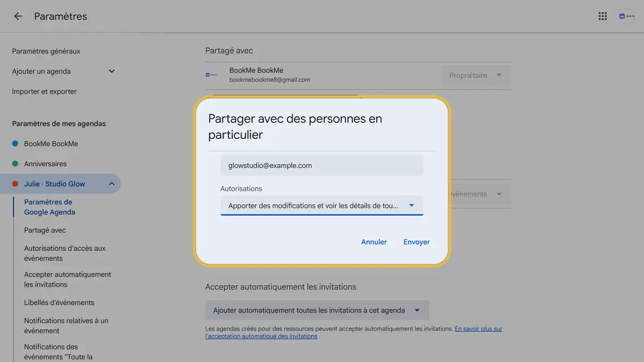Open Paramètres généraux in the sidebar

tap(46, 51)
